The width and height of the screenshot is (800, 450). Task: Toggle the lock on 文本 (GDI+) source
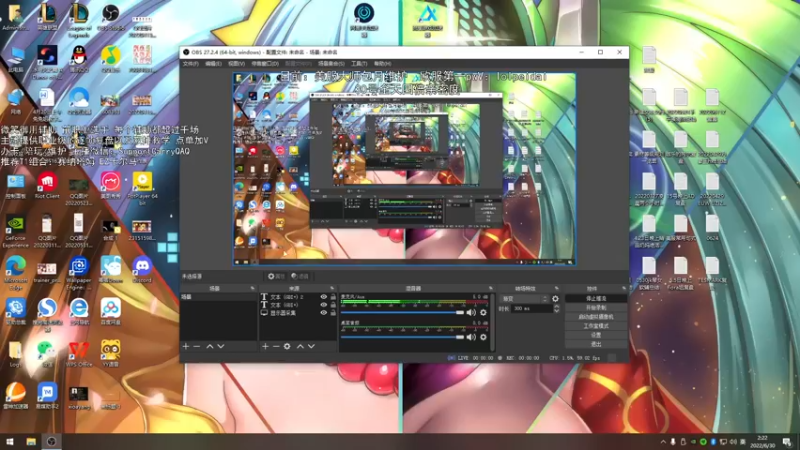(x=333, y=305)
